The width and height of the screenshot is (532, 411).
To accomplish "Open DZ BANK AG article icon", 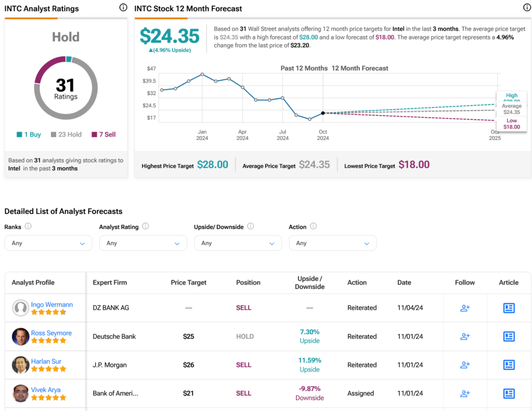I will coord(509,308).
